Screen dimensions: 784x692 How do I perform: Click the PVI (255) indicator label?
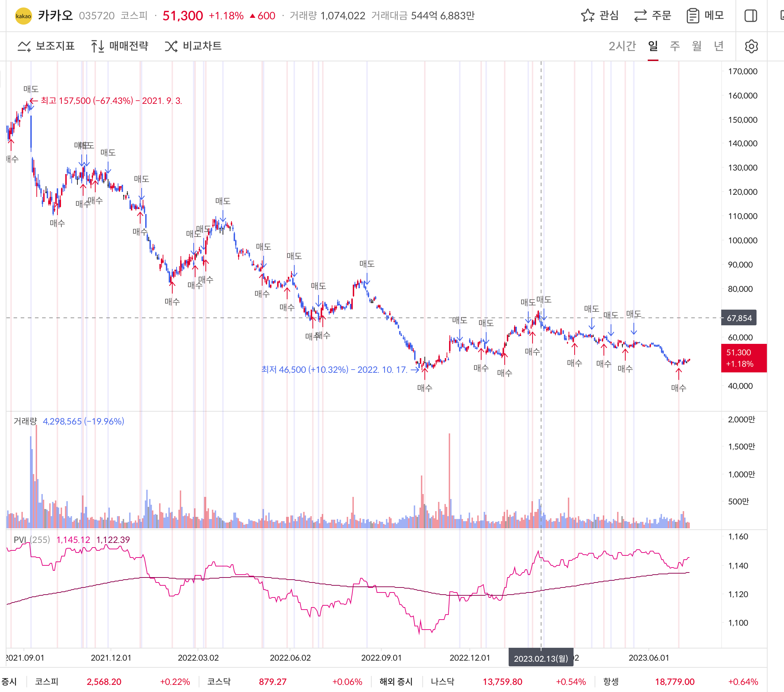32,540
